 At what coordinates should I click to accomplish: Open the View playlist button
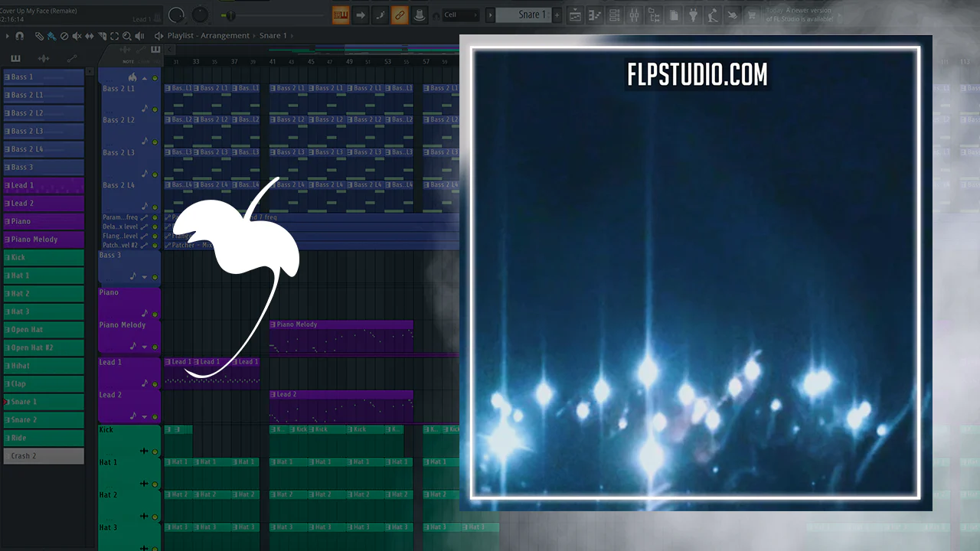575,15
